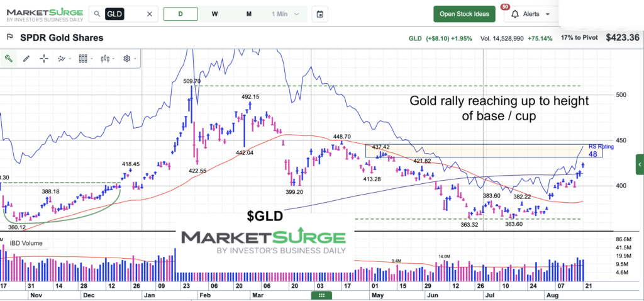Viewport: 644px width, 301px height.
Task: Clear the GLD symbol search box
Action: point(150,14)
